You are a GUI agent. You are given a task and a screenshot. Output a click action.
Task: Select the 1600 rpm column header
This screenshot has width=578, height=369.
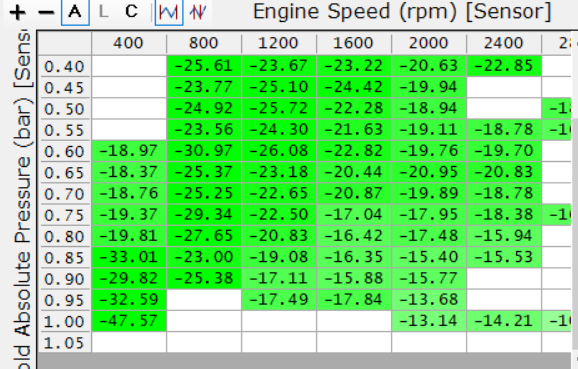pyautogui.click(x=354, y=43)
